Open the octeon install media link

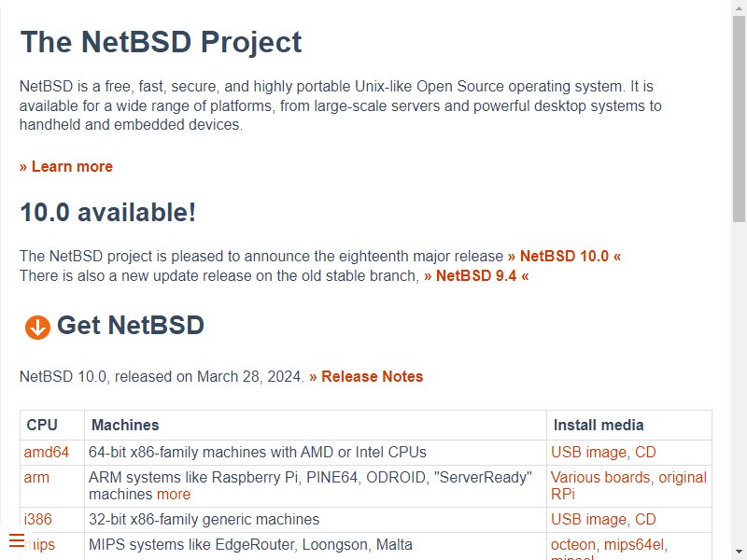[x=573, y=544]
